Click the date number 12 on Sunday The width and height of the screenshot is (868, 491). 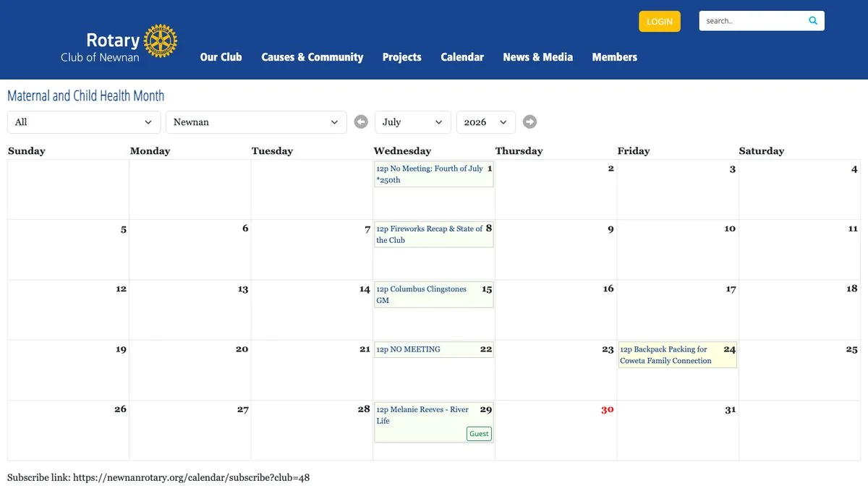coord(121,289)
